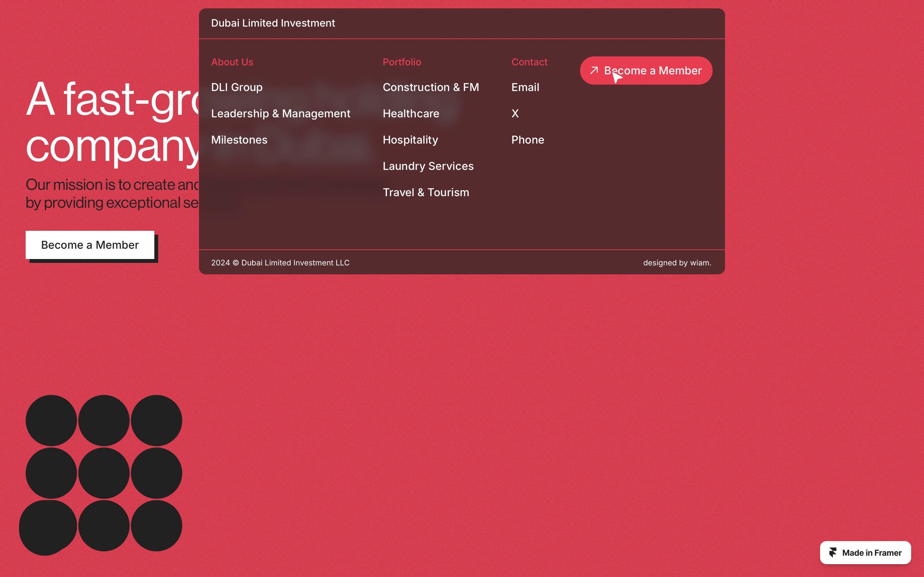Select the Healthcare portfolio item
This screenshot has width=924, height=577.
(x=411, y=113)
